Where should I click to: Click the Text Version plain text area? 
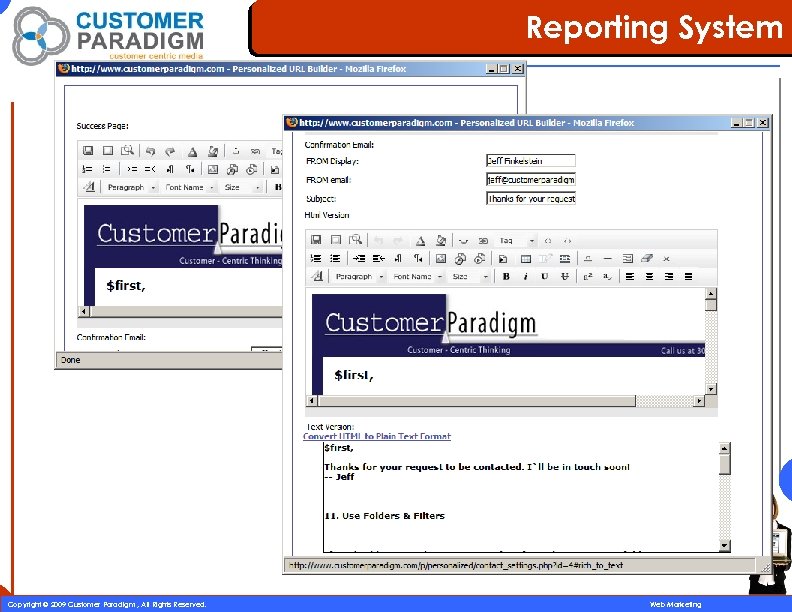pyautogui.click(x=521, y=497)
